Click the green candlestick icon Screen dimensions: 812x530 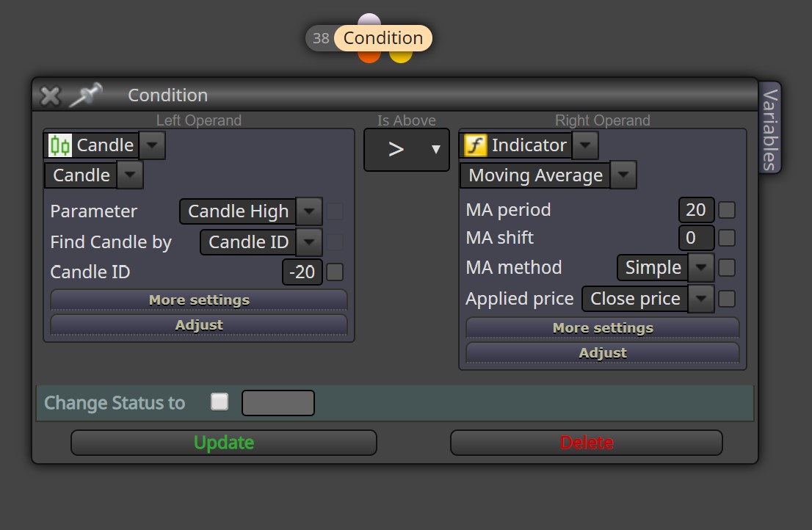59,145
